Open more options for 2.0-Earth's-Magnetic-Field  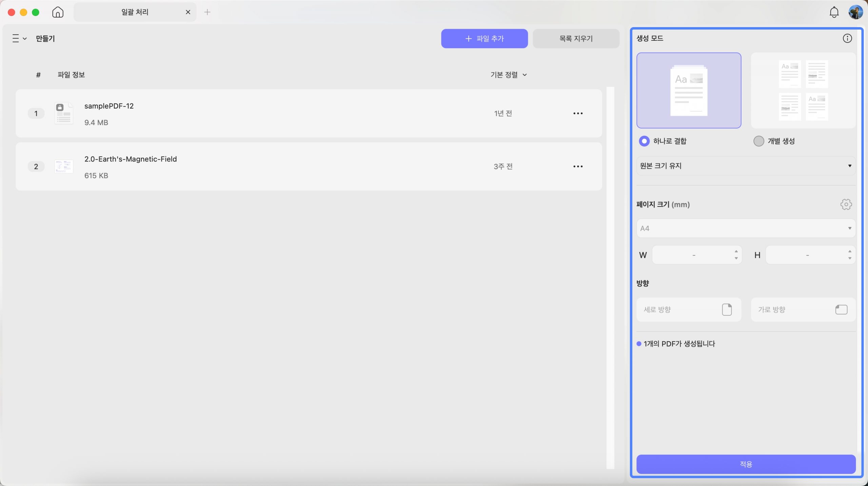pos(578,167)
